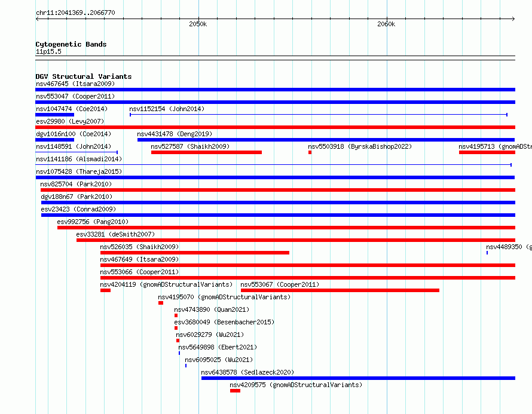Click the cytogenetic band 11p15.5 bar
Viewport: 532px width, 414px height.
pos(276,58)
